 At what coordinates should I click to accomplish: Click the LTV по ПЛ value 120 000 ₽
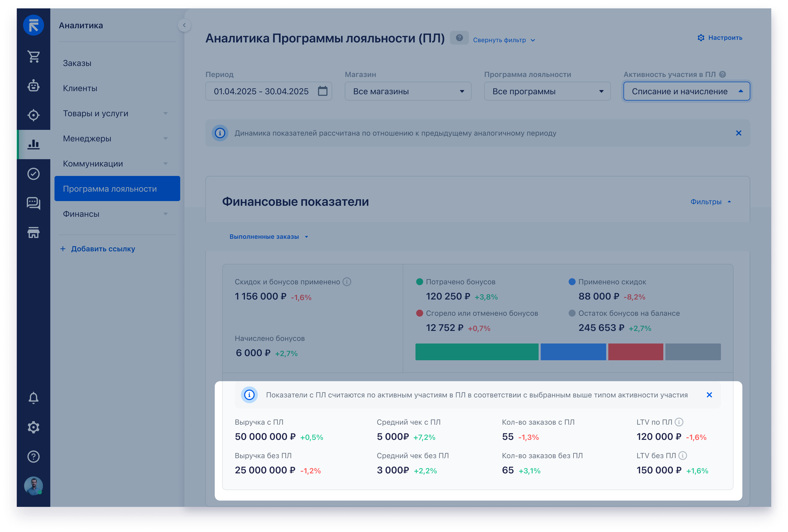click(x=659, y=436)
